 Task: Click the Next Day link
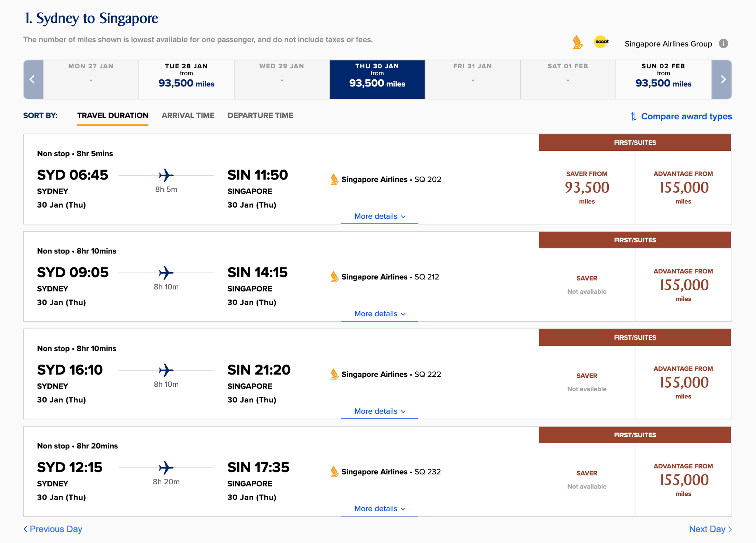[x=709, y=529]
